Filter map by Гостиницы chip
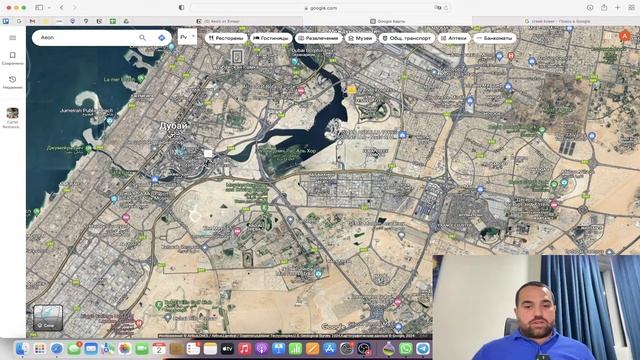 [x=271, y=38]
